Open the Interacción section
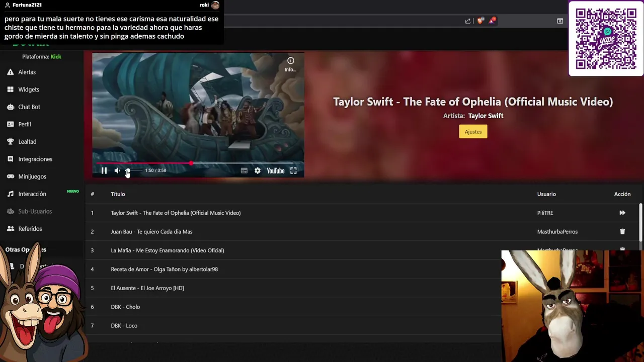This screenshot has width=644, height=362. point(32,194)
